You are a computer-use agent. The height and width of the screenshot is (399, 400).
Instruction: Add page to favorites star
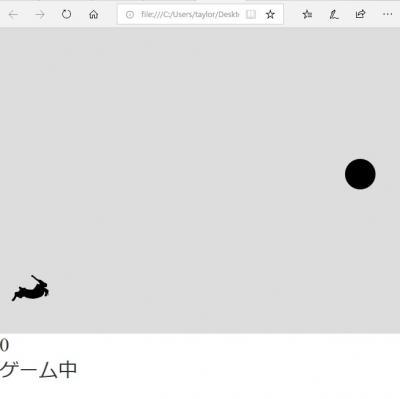[270, 14]
